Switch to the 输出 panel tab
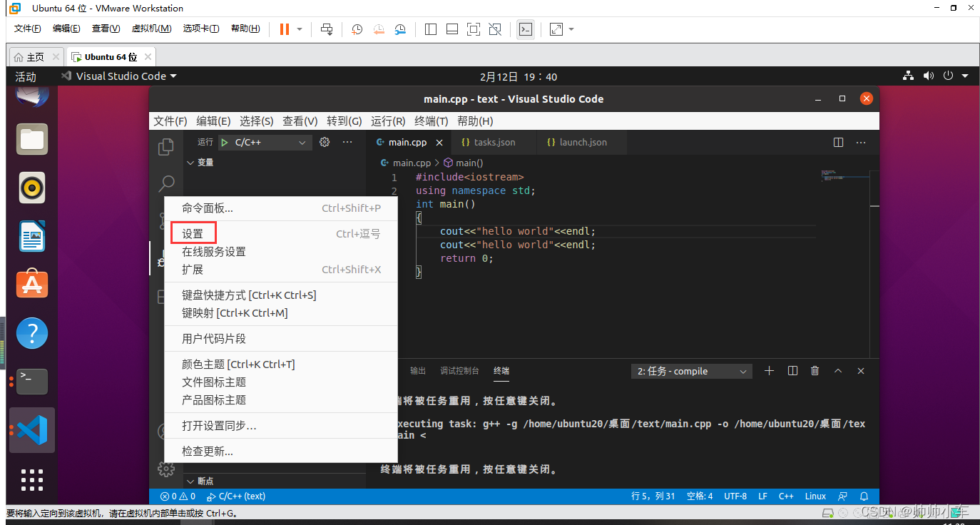Screen dimensions: 980x525 coord(418,371)
